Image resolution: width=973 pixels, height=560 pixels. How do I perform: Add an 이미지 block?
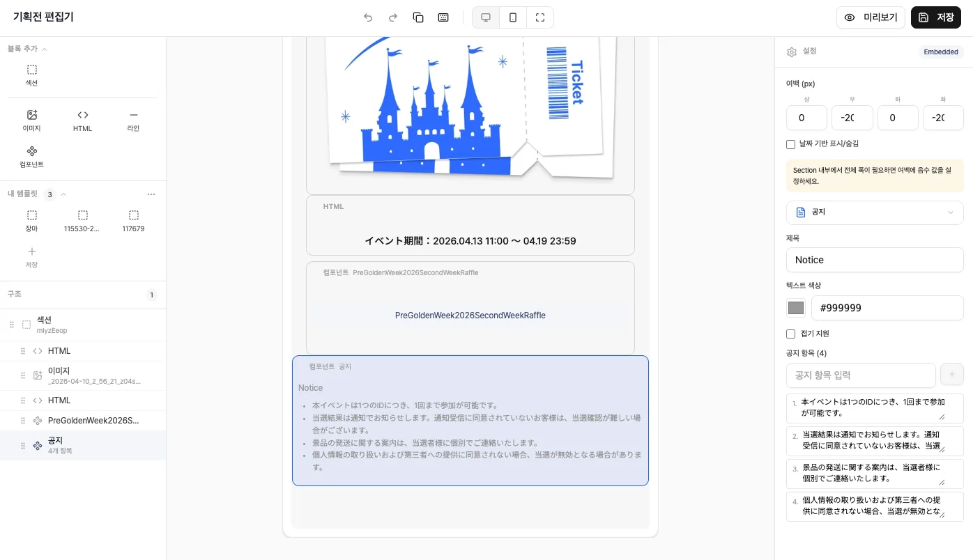32,120
